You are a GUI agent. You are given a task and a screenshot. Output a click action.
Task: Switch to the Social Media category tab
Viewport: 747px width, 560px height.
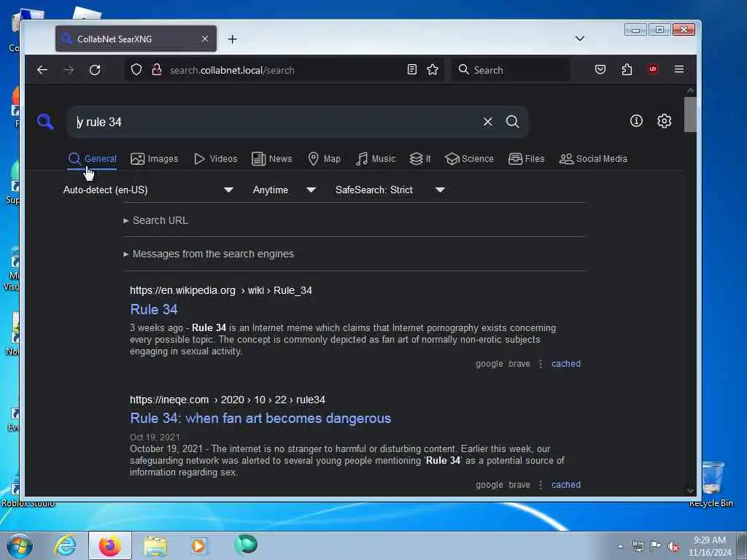593,159
